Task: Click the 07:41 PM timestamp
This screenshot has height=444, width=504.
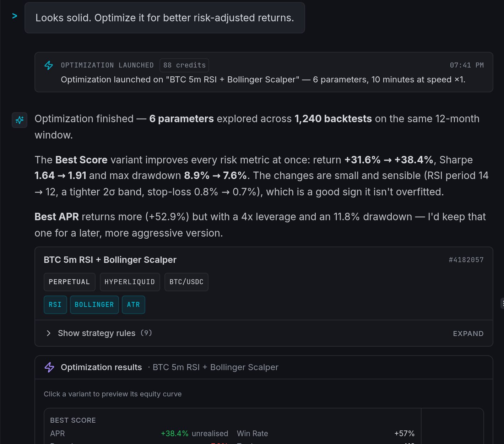Action: click(x=467, y=65)
